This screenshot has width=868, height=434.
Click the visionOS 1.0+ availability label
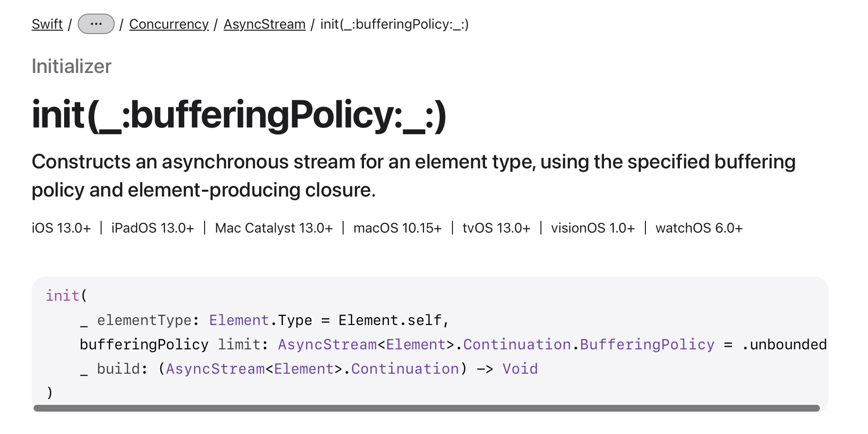pos(593,228)
